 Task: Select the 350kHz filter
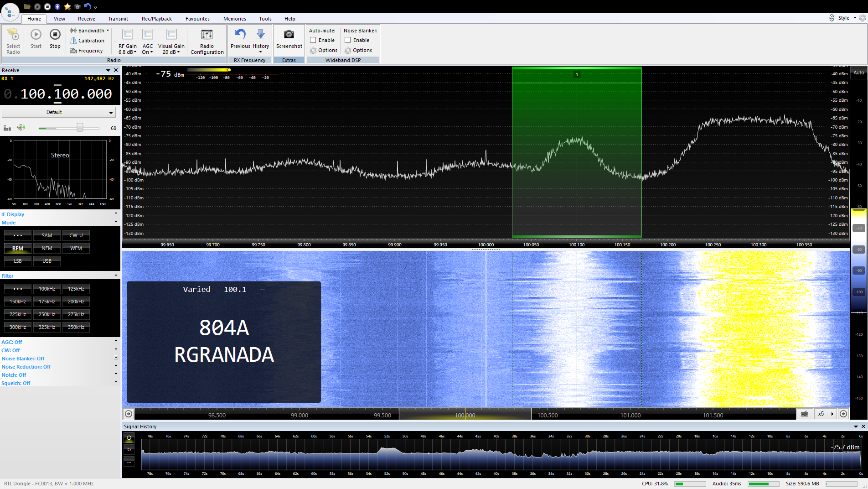(x=76, y=327)
